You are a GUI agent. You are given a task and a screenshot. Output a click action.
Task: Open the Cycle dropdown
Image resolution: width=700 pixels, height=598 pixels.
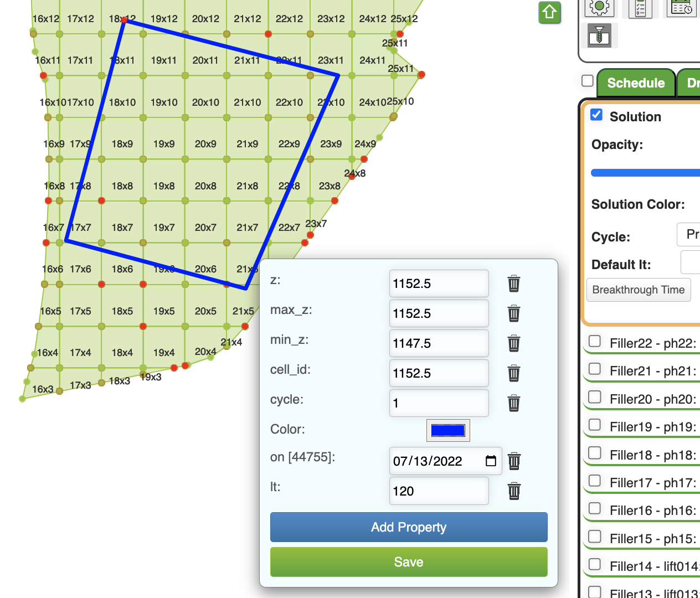(688, 234)
